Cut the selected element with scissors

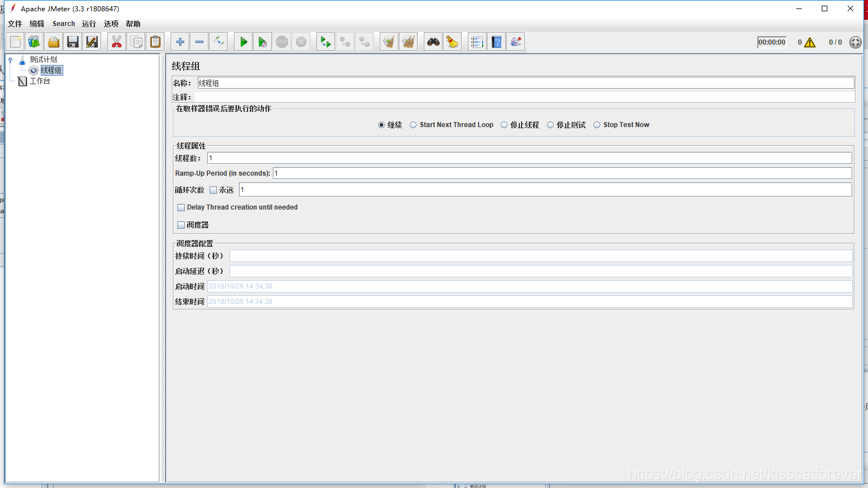tap(117, 42)
